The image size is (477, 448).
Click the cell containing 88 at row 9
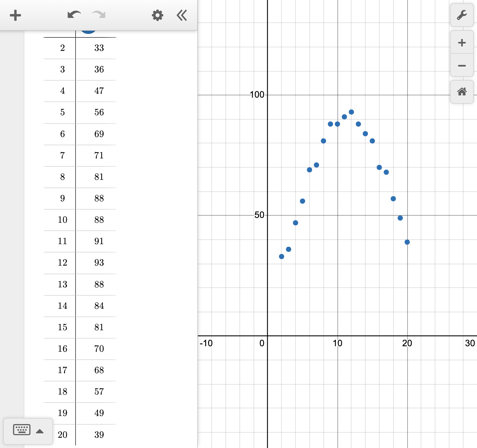tap(99, 198)
